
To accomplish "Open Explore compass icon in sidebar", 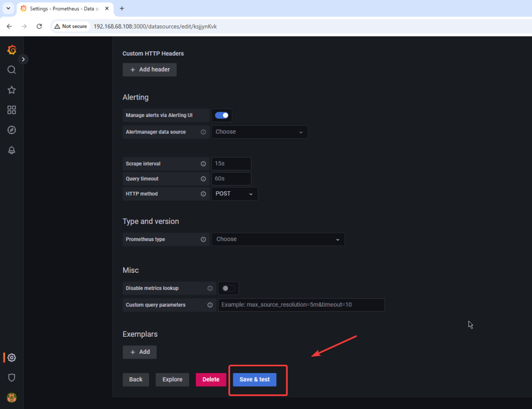I will point(11,130).
